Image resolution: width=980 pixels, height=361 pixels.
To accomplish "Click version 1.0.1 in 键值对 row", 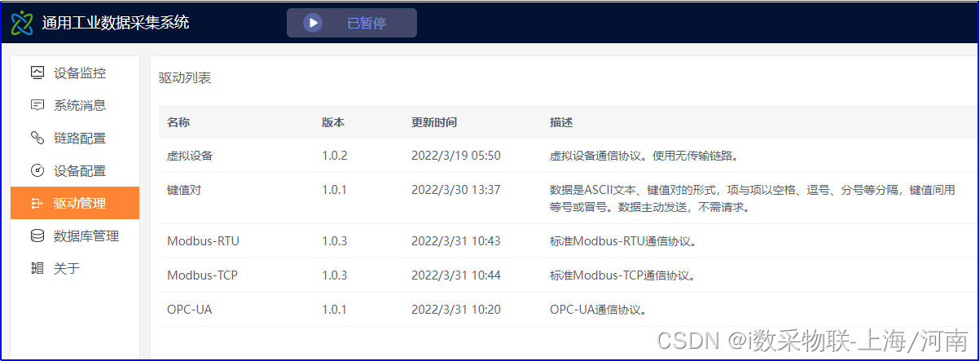I will [335, 189].
